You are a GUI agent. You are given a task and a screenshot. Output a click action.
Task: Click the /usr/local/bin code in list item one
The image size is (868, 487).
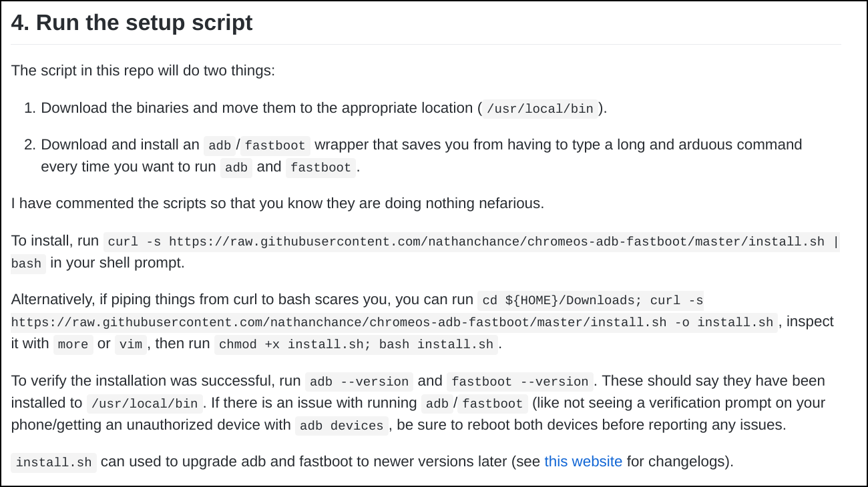(540, 109)
